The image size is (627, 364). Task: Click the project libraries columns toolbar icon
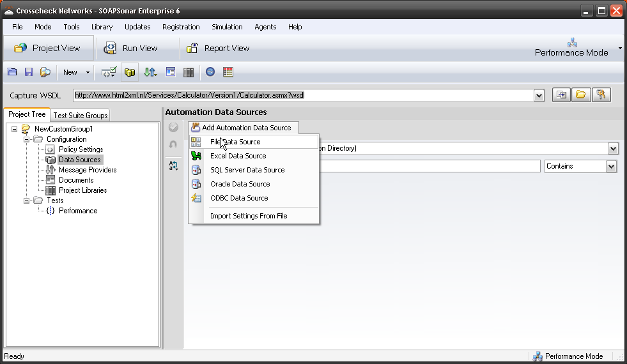pos(189,72)
